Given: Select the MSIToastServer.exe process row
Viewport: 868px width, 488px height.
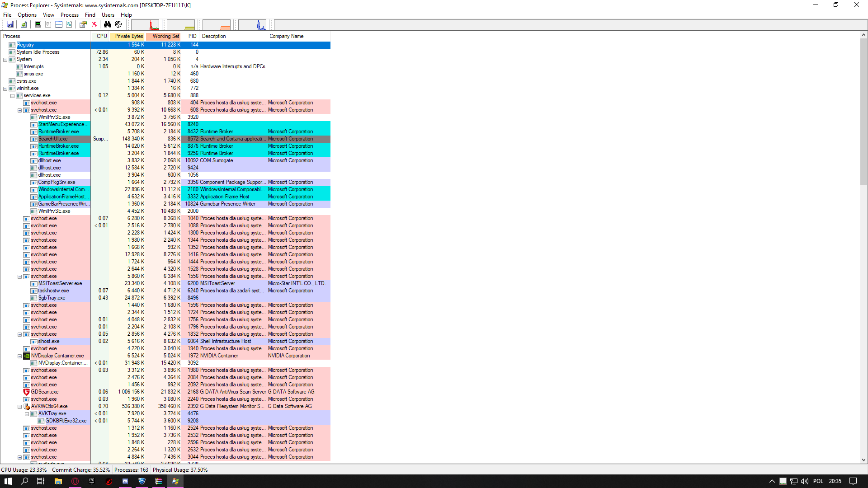Looking at the screenshot, I should 165,283.
